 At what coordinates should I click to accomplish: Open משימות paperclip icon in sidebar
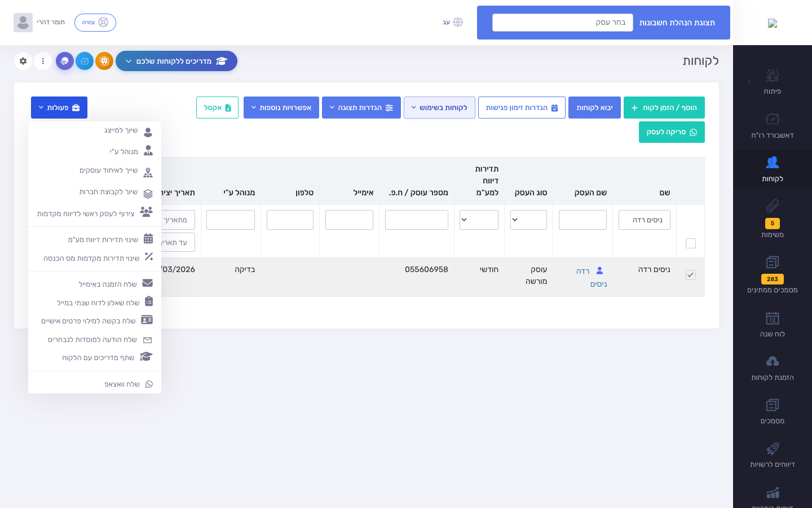pyautogui.click(x=772, y=206)
